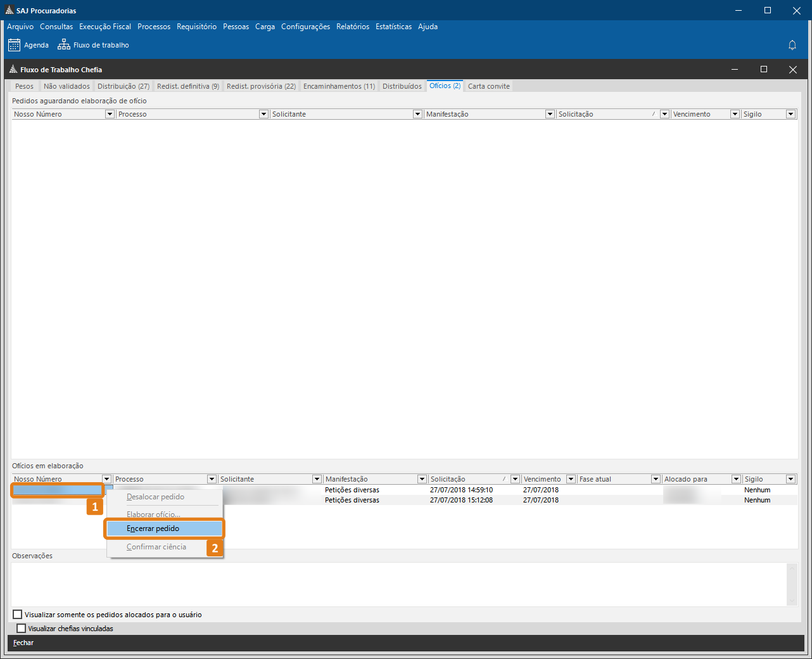This screenshot has width=812, height=659.
Task: Switch to the Distribuição (27) tab
Action: click(x=124, y=86)
